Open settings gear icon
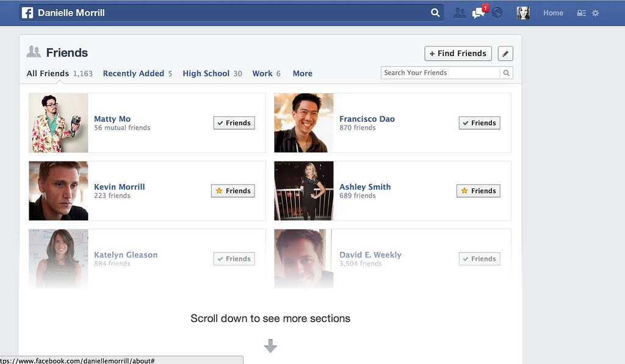 tap(596, 13)
